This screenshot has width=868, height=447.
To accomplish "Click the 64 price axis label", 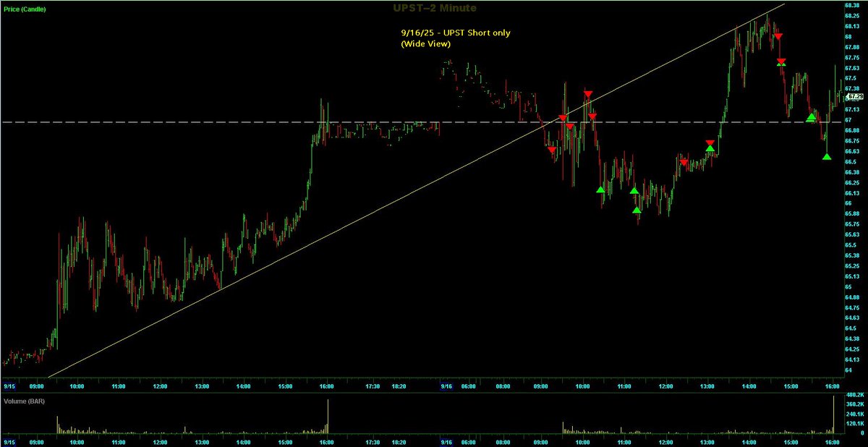I will (x=847, y=371).
